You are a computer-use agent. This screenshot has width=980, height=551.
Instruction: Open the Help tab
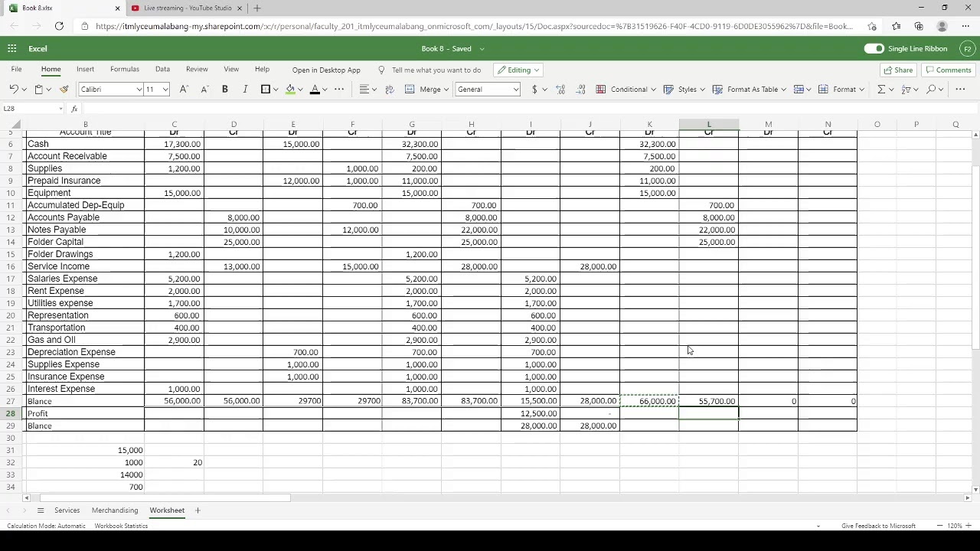pyautogui.click(x=262, y=70)
